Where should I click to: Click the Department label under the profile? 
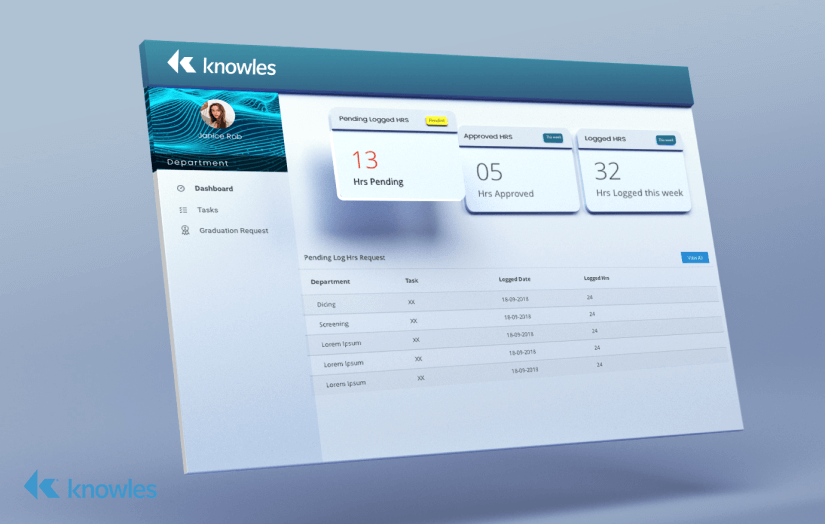coord(198,163)
